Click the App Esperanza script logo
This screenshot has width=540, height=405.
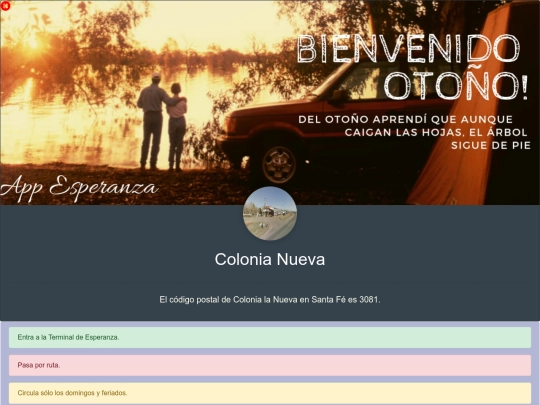[79, 188]
